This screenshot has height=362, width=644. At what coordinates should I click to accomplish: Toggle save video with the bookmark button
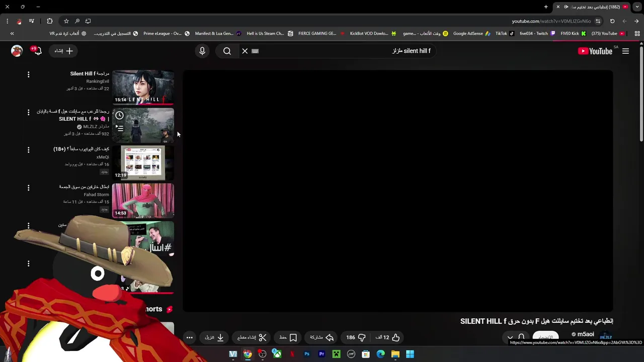[288, 337]
